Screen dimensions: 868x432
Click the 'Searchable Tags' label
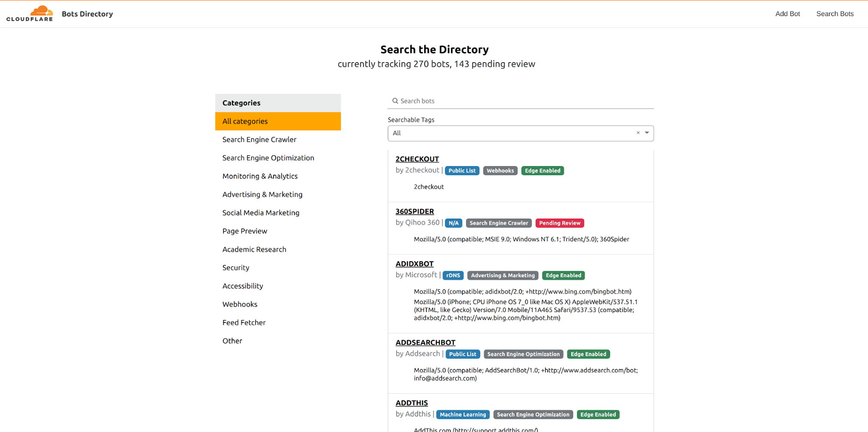411,120
